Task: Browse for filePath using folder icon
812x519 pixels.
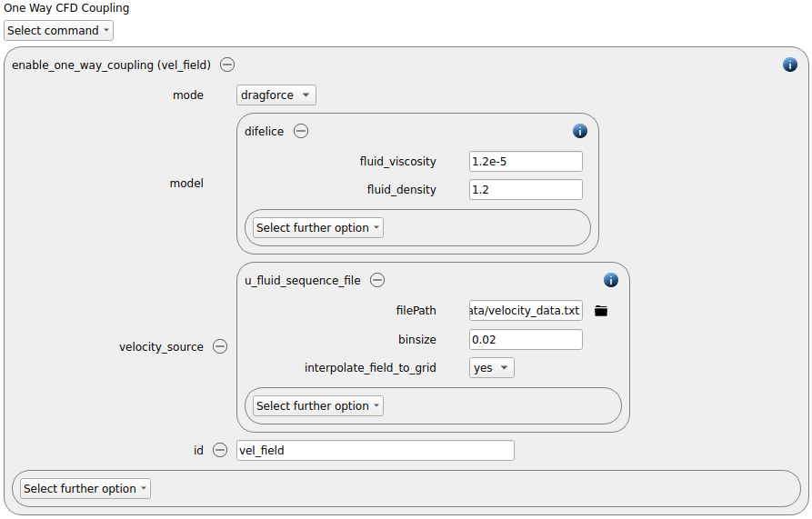Action: (x=601, y=311)
